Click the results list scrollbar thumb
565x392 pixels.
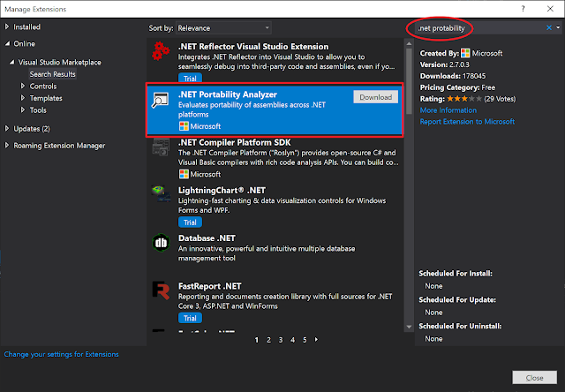(x=409, y=81)
